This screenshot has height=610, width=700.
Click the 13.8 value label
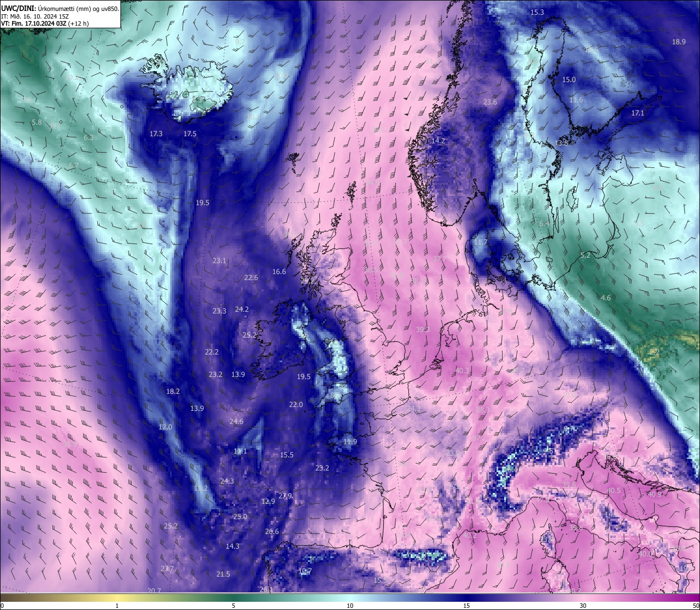(x=562, y=143)
